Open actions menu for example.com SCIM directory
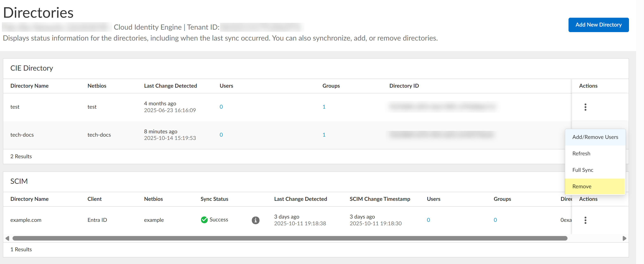Image resolution: width=644 pixels, height=264 pixels. click(585, 220)
